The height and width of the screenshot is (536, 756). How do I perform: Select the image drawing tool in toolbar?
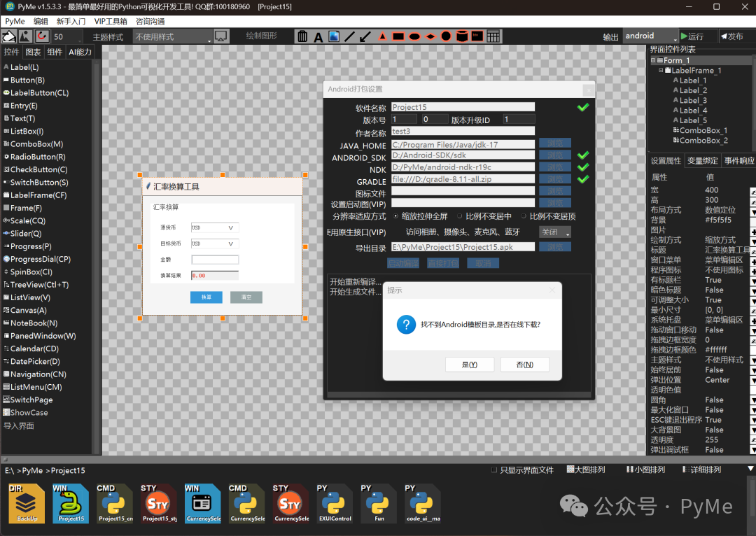[x=334, y=36]
